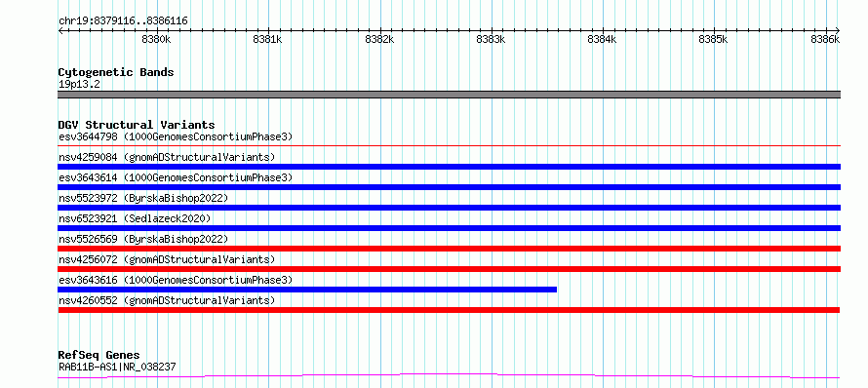Click the right arrow end of the ruler
Viewport: 868px width, 388px height.
838,30
